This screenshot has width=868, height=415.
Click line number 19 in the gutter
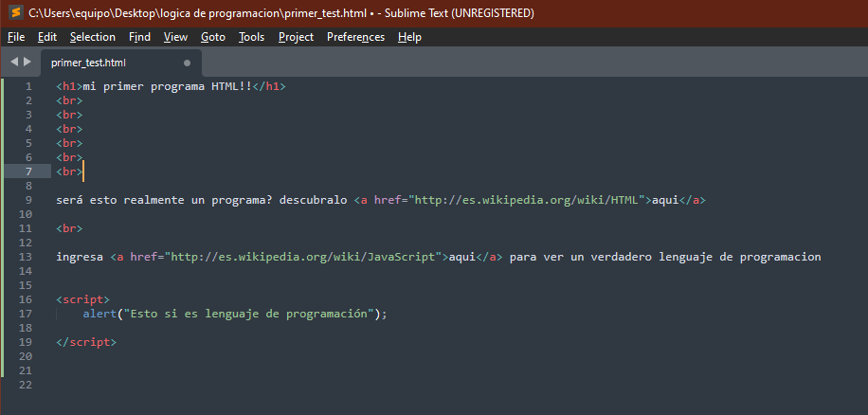(x=26, y=342)
